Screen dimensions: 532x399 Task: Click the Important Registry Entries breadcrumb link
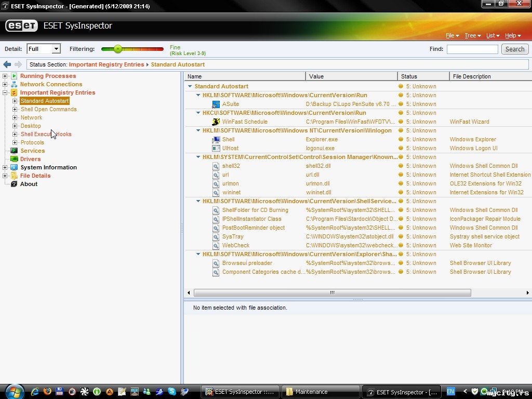click(x=107, y=64)
